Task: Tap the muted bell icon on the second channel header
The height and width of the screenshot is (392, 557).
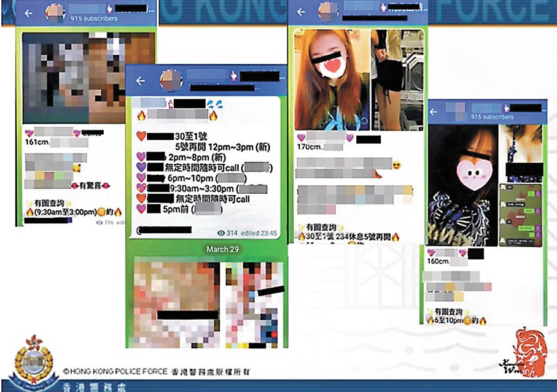Action: point(233,75)
